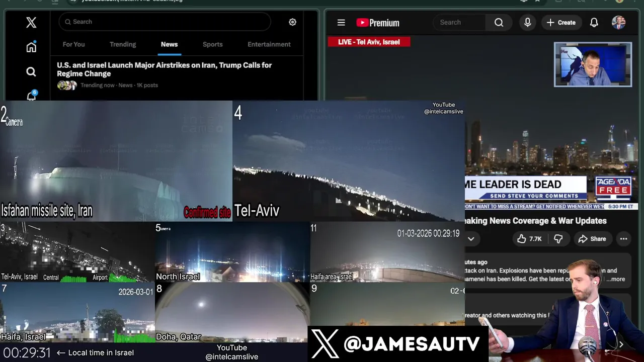
Task: Switch to Sports tab on X
Action: (212, 44)
